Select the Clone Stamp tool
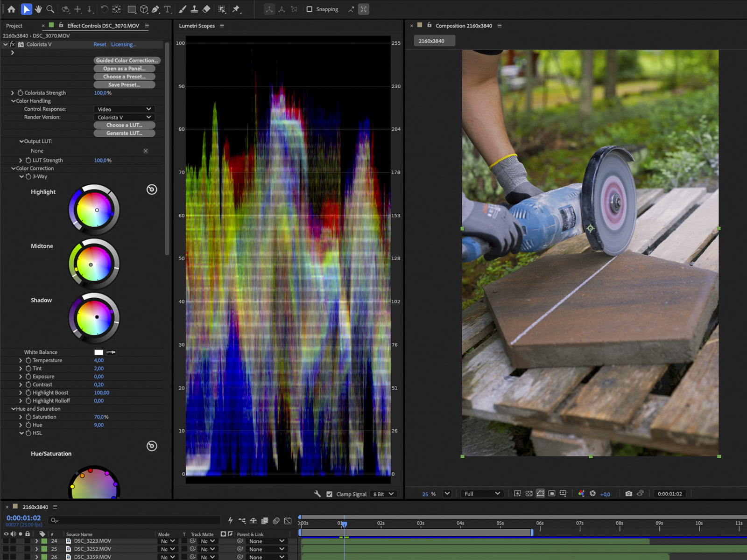The height and width of the screenshot is (560, 747). (x=194, y=9)
